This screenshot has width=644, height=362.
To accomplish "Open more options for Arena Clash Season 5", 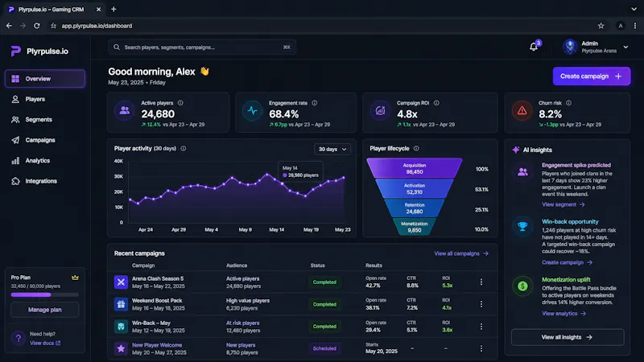I will click(x=481, y=282).
